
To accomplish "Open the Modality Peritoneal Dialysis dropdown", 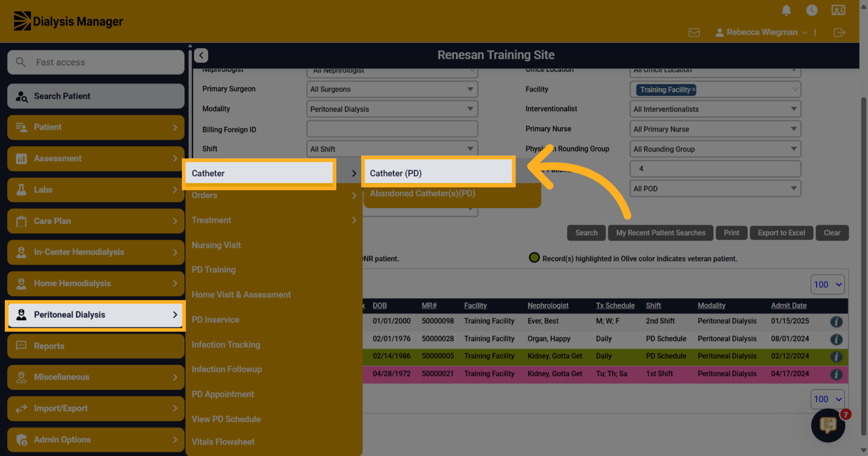I will click(x=392, y=109).
